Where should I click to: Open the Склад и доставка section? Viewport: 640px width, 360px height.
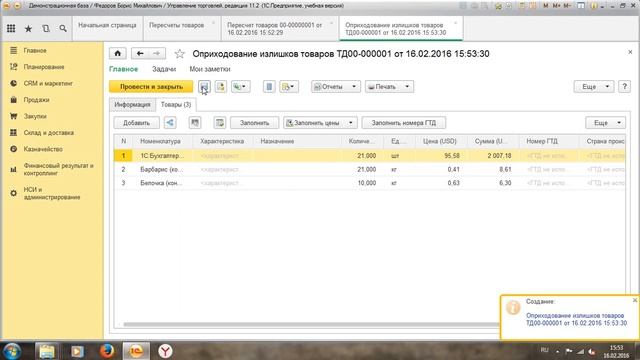tap(49, 133)
